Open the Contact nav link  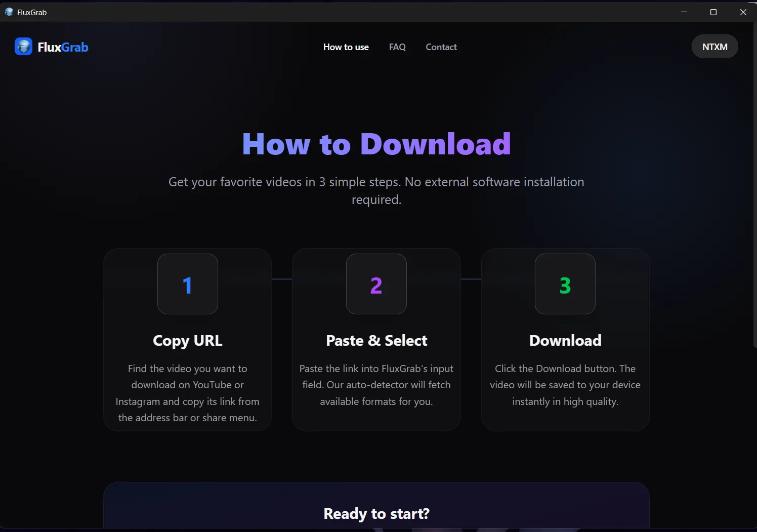pos(441,47)
